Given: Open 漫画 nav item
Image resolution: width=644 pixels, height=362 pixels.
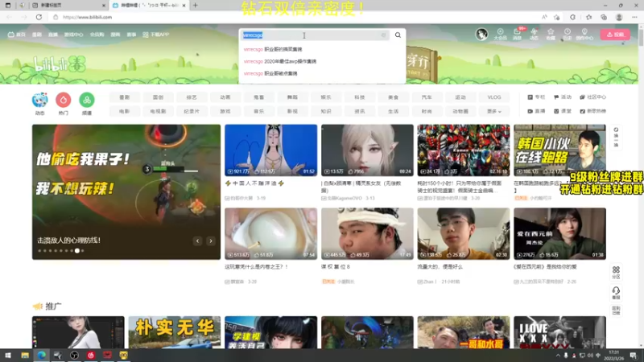Looking at the screenshot, I should click(115, 35).
